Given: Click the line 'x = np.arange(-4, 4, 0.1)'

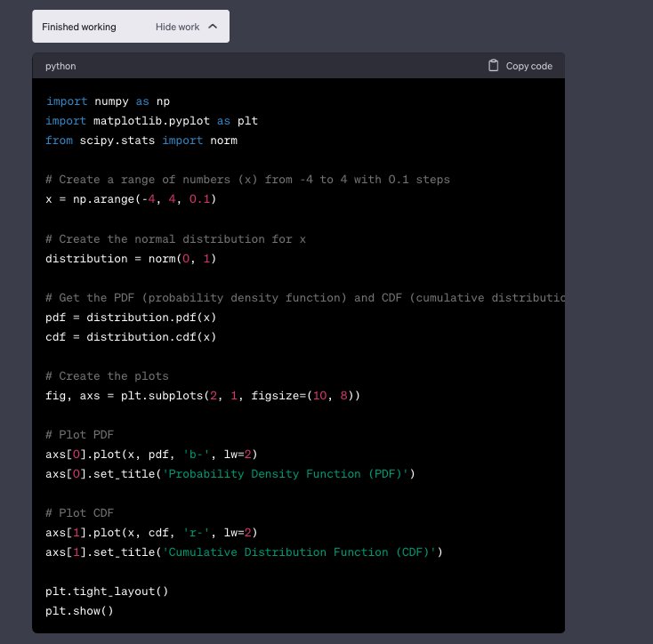Looking at the screenshot, I should point(131,199).
